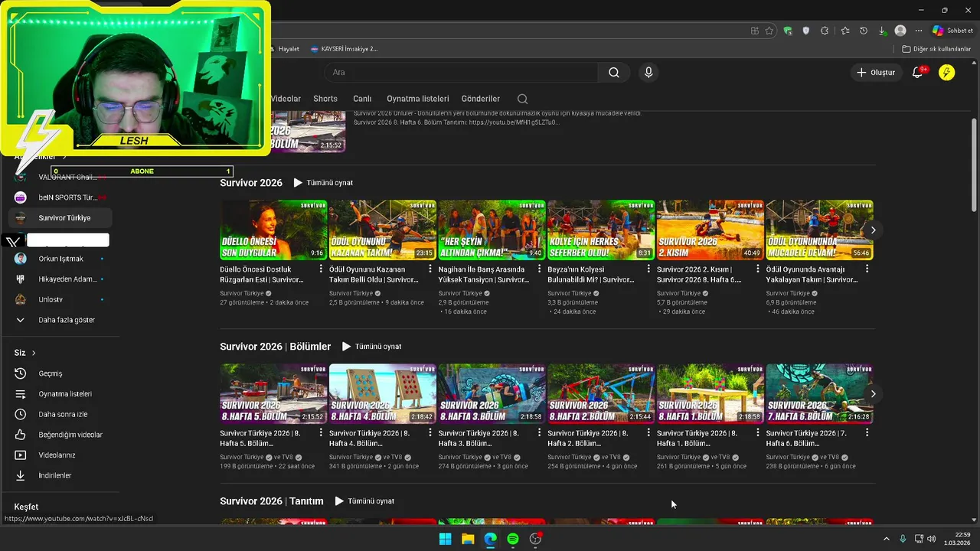Show next videos in Survivor 2026 row
980x551 pixels.
[873, 230]
